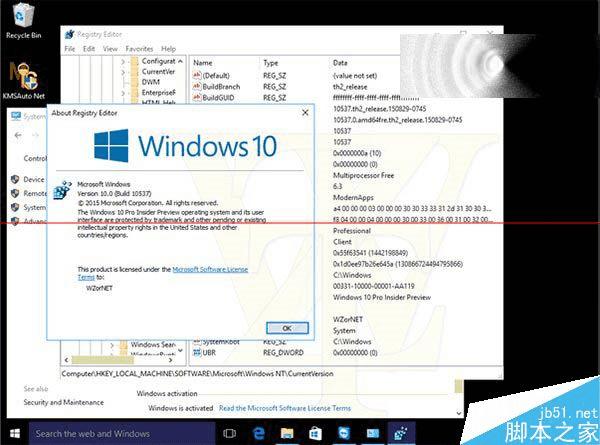Image resolution: width=600 pixels, height=445 pixels.
Task: Go back in the System window
Action: tap(18, 135)
